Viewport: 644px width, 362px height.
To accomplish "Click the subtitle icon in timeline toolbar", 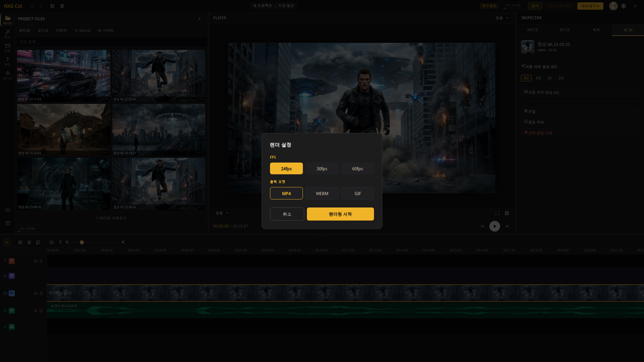I will (52, 242).
